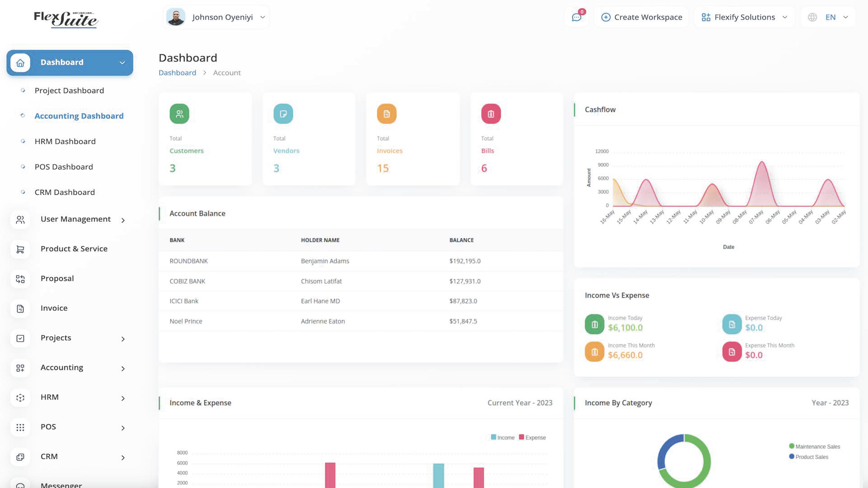
Task: Click the Proposal sidebar icon
Action: tap(20, 279)
